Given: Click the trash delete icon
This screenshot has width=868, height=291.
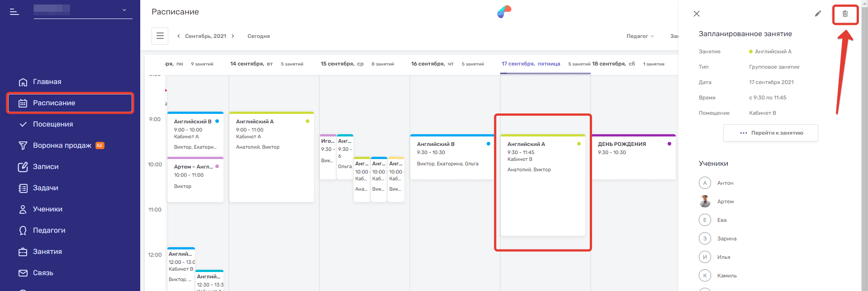Looking at the screenshot, I should 845,14.
